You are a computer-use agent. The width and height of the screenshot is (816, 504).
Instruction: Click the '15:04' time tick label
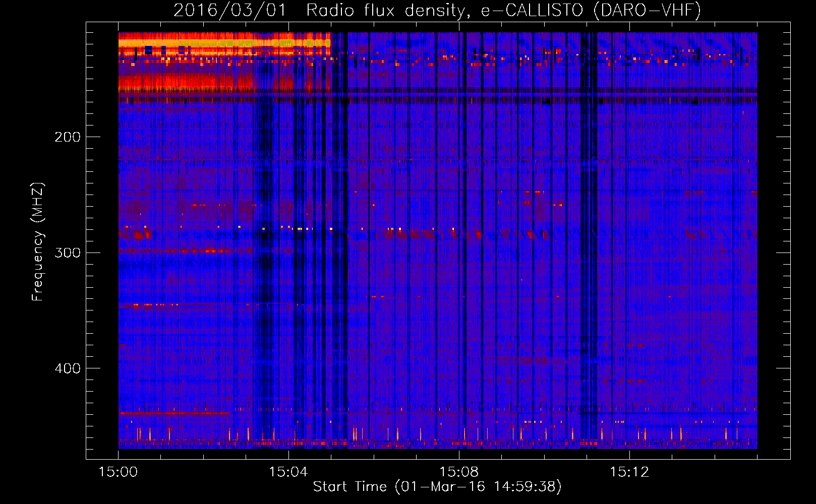coord(288,472)
